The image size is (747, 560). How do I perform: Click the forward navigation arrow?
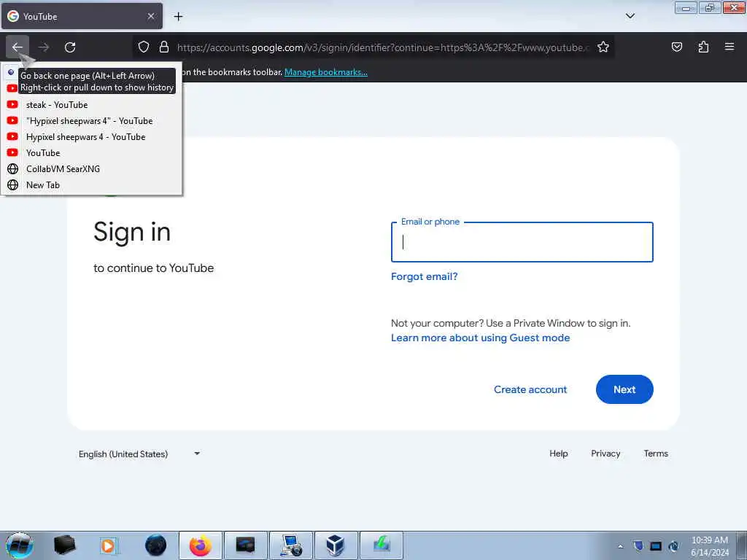44,47
